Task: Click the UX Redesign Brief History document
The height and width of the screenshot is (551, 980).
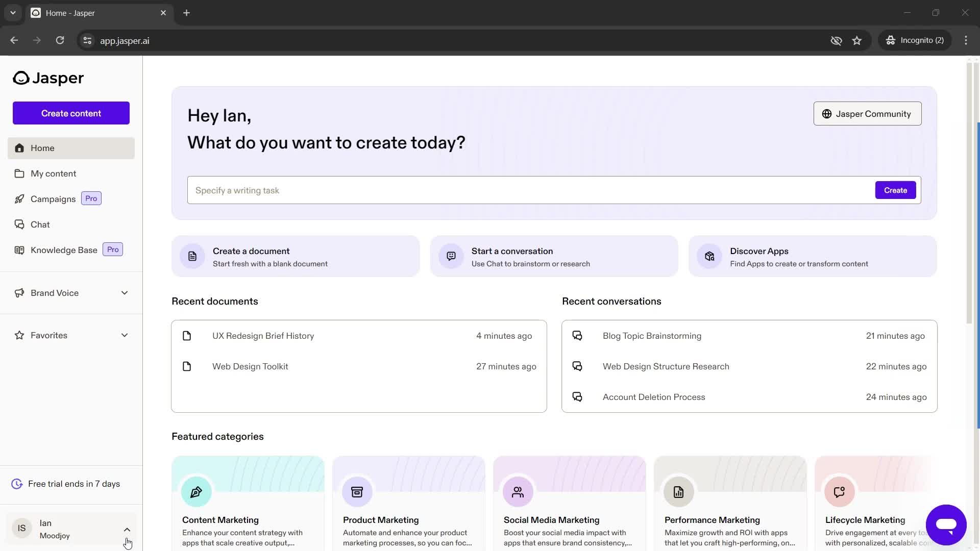Action: pos(263,336)
